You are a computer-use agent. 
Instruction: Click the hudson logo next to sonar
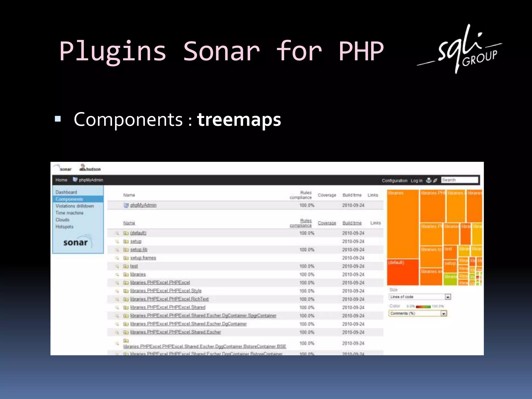pyautogui.click(x=90, y=168)
